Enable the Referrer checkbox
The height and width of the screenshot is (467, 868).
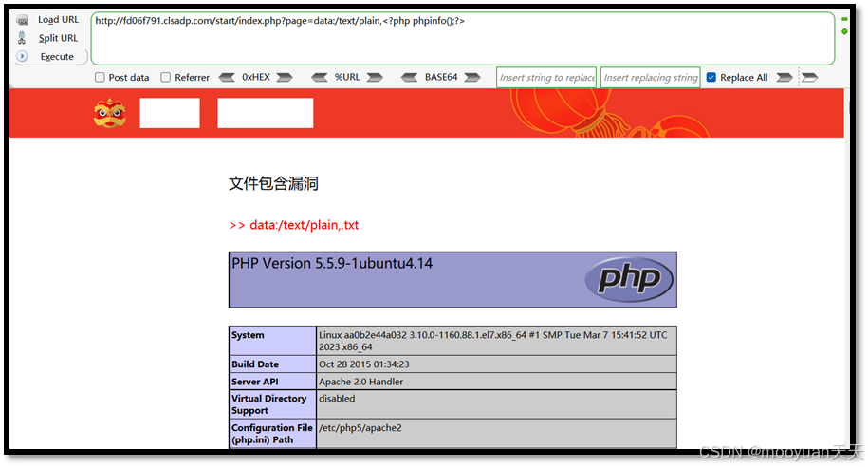click(165, 77)
